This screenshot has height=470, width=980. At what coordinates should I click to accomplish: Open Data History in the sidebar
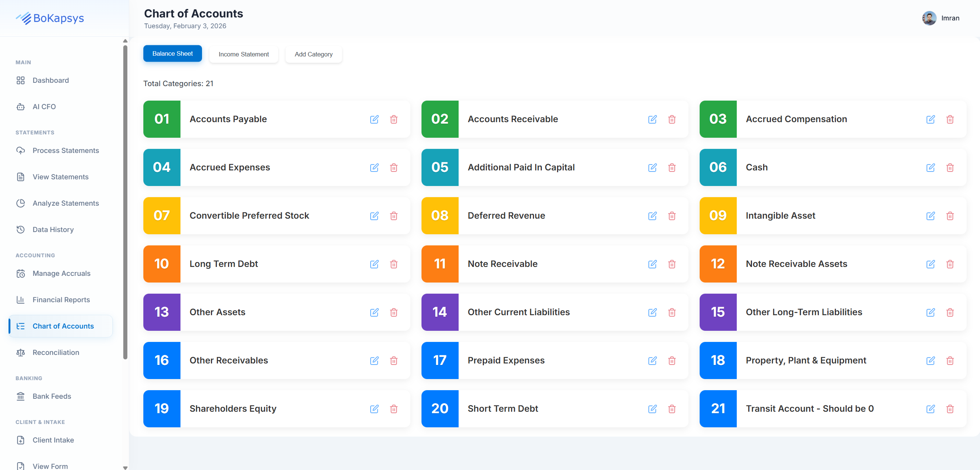point(52,229)
